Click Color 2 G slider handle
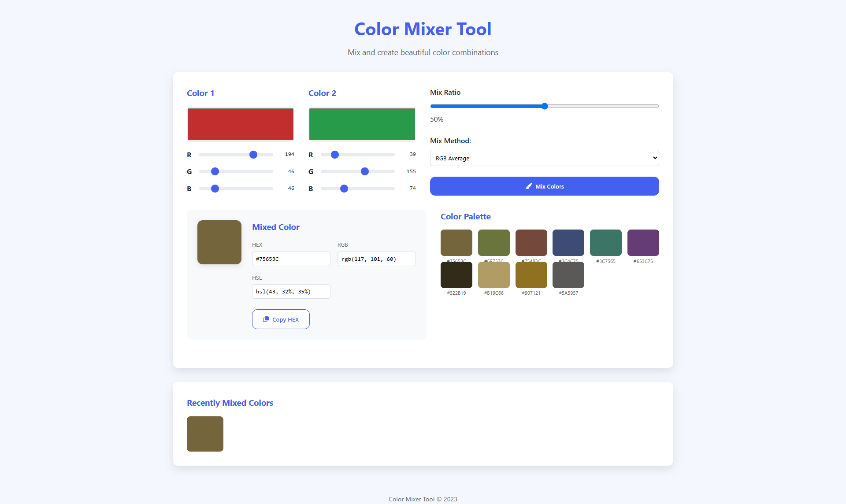 point(365,171)
